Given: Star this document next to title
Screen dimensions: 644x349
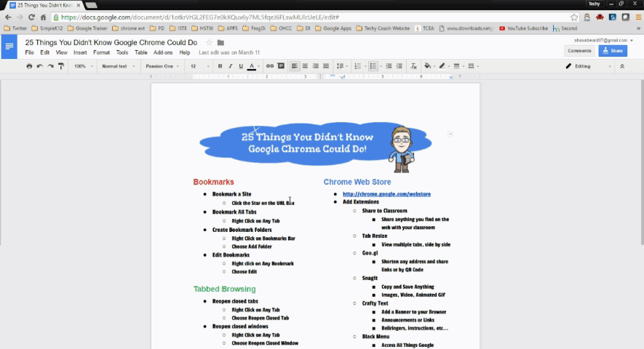Looking at the screenshot, I should click(209, 43).
